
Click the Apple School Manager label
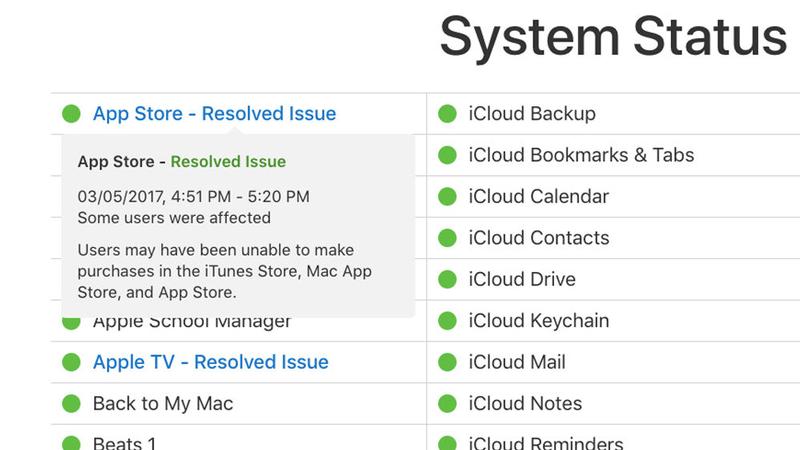(x=192, y=323)
